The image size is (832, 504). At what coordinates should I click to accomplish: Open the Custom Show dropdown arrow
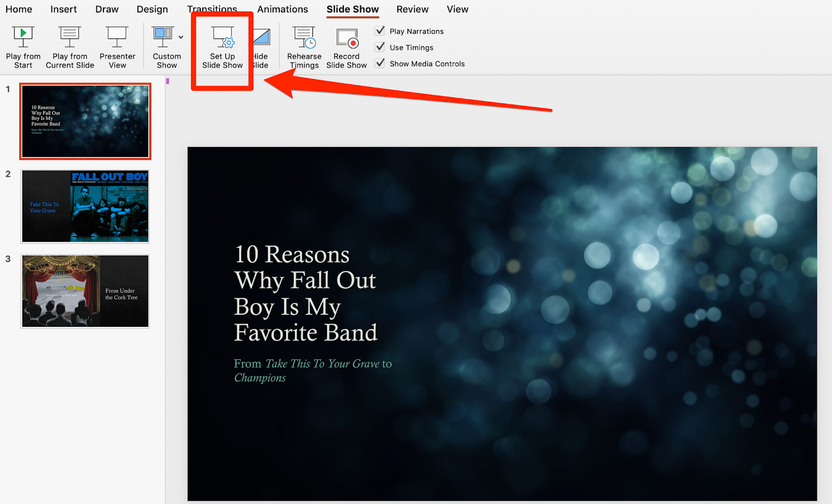click(x=180, y=37)
